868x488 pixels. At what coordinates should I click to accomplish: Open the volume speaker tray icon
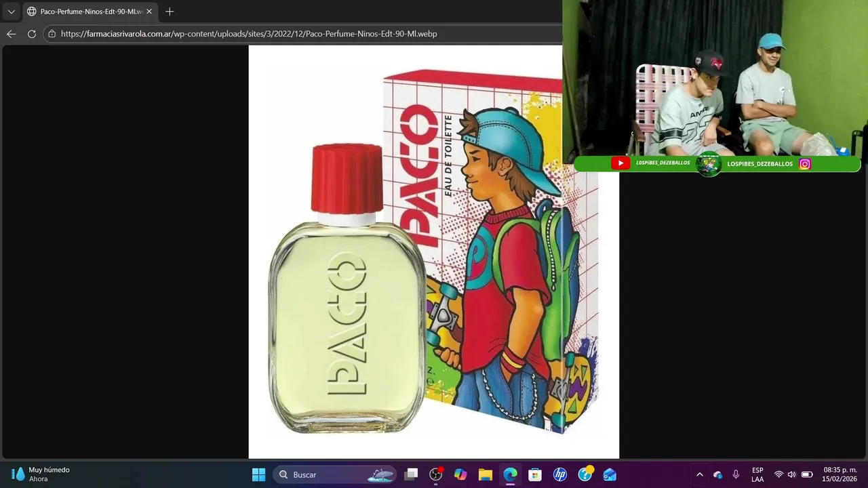point(791,474)
